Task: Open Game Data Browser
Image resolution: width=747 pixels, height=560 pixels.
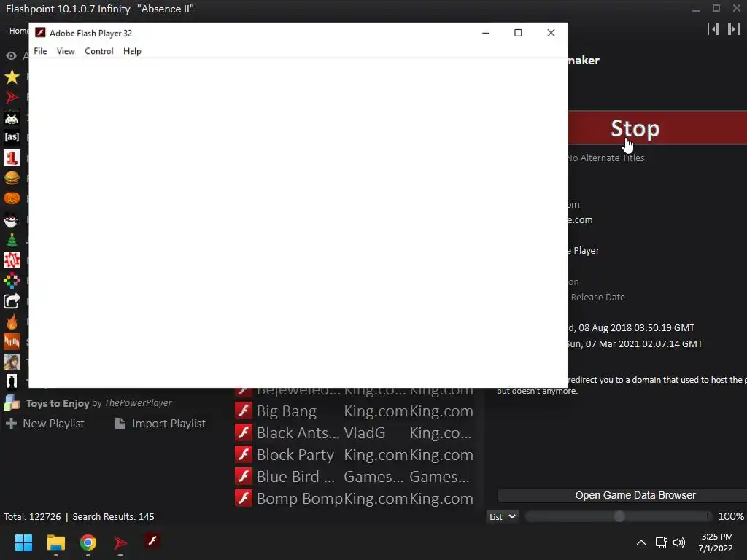Action: pyautogui.click(x=622, y=495)
